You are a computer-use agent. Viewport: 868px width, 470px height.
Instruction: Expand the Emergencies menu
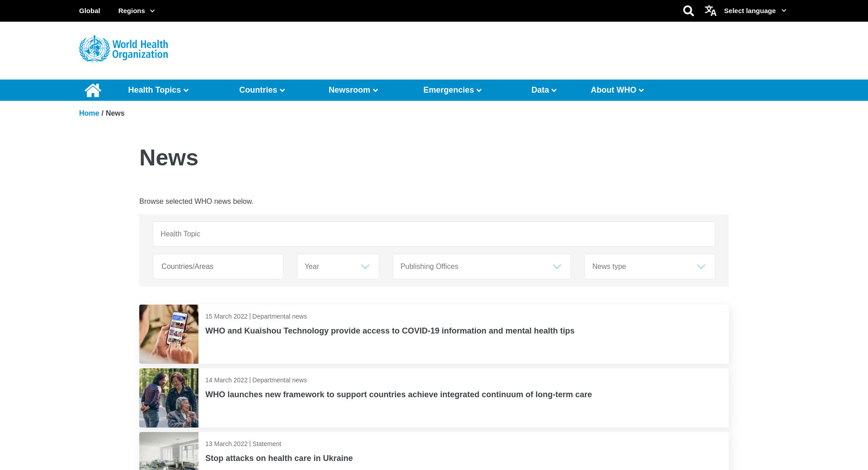tap(452, 90)
